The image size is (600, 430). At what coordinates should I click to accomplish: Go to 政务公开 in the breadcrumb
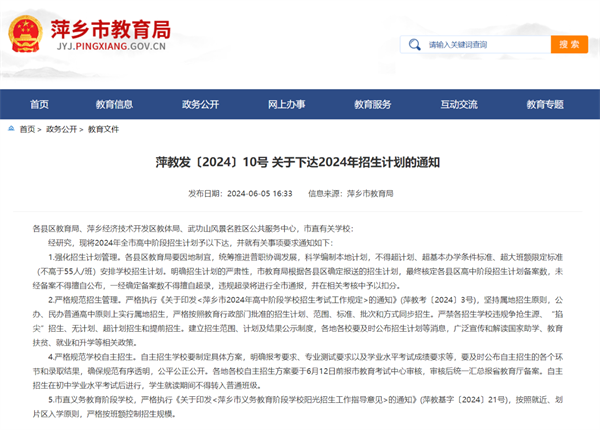click(x=62, y=129)
